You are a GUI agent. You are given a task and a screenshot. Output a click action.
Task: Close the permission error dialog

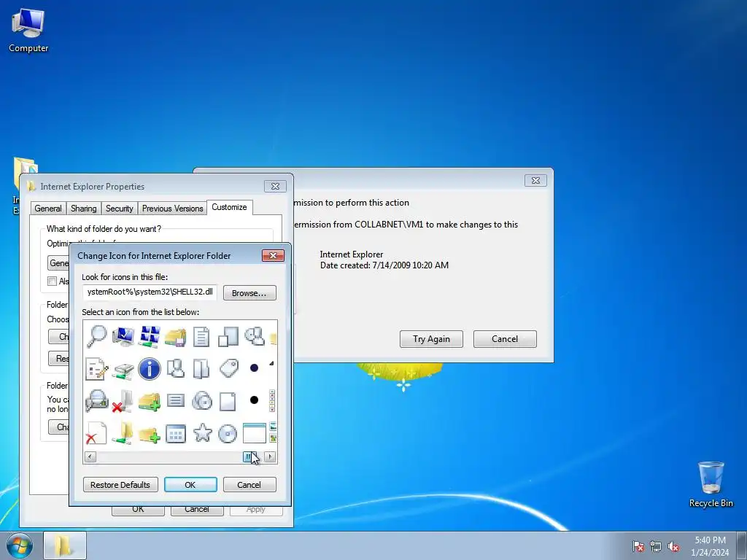[x=535, y=181]
